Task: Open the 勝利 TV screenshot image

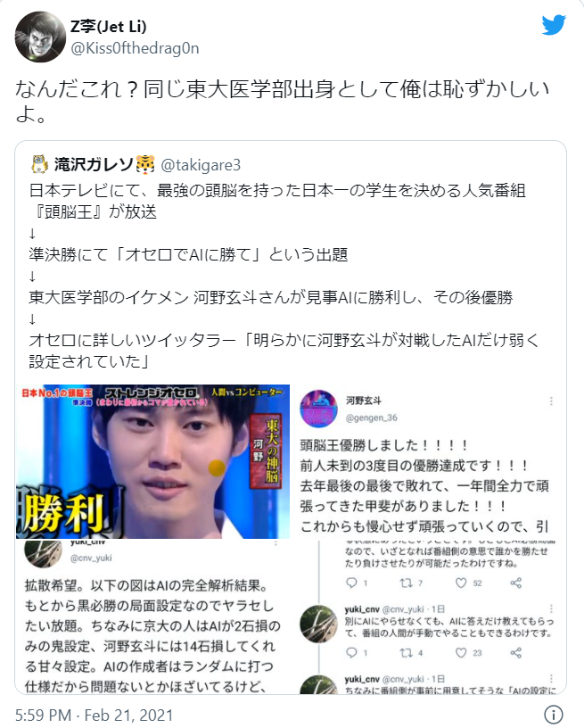Action: pyautogui.click(x=152, y=461)
